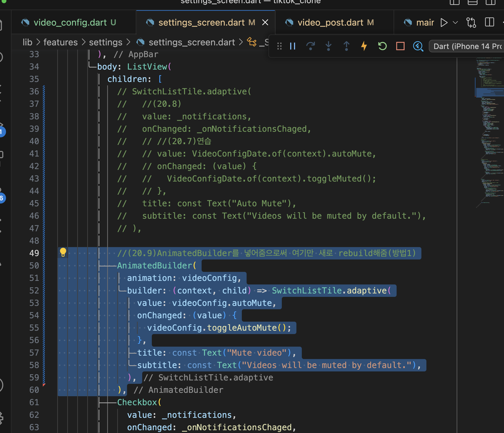This screenshot has width=504, height=433.
Task: Click the minimap highlighted selection region
Action: [489, 92]
